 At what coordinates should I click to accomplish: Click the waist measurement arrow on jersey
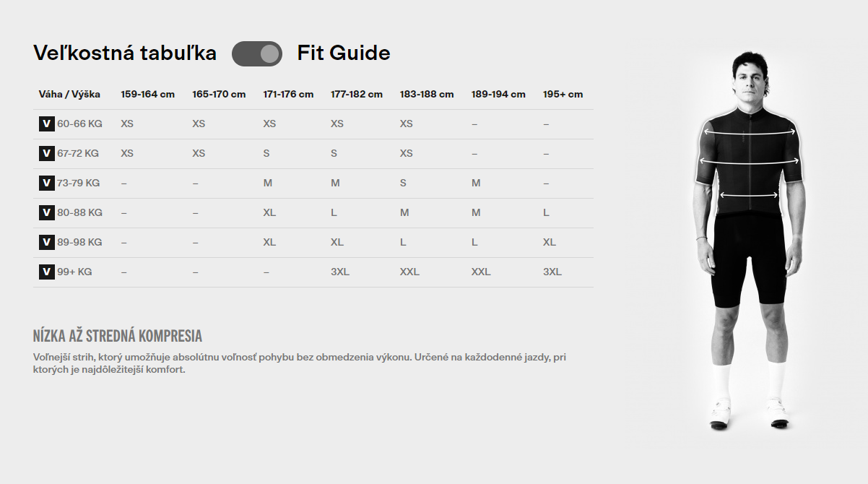[x=749, y=195]
